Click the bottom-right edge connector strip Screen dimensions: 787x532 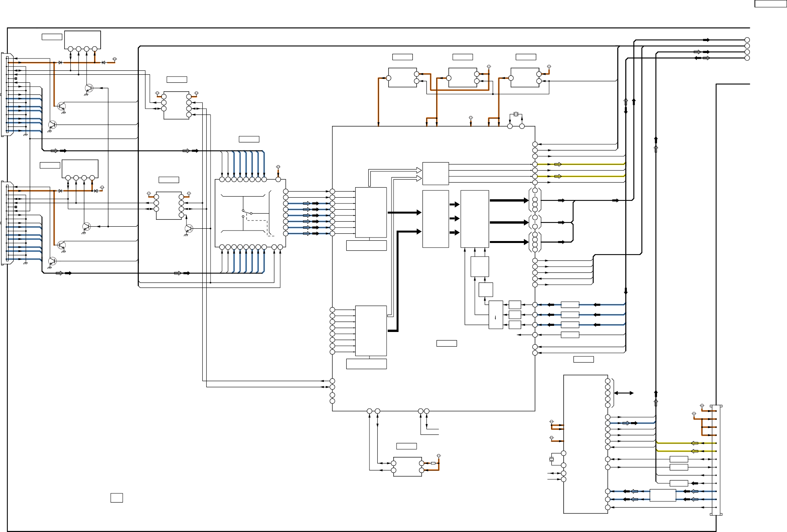[x=716, y=460]
